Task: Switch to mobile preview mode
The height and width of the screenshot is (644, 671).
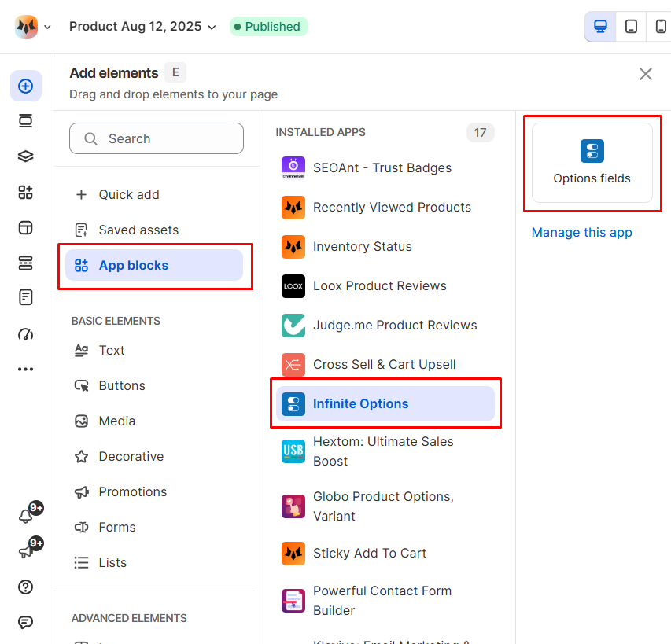Action: [x=661, y=27]
